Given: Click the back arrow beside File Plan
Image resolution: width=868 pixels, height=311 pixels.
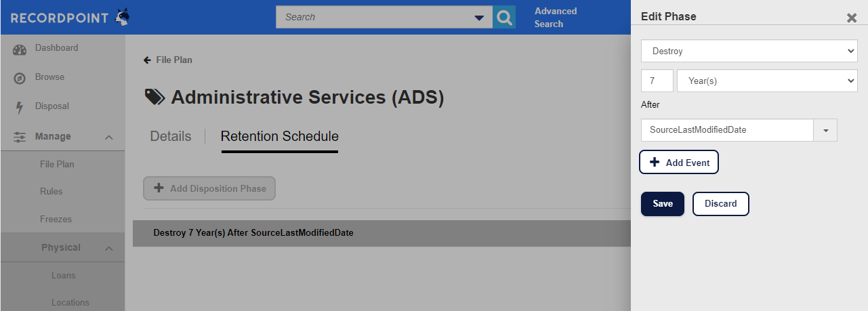Looking at the screenshot, I should 147,60.
